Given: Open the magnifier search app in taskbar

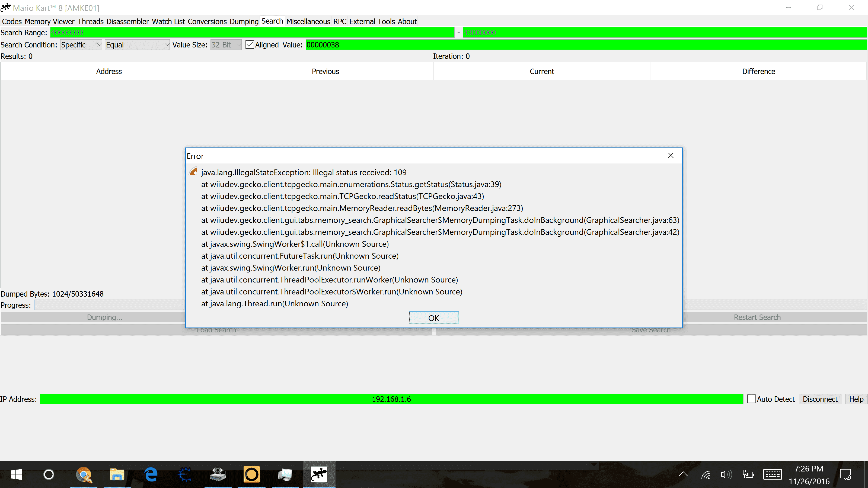Looking at the screenshot, I should click(x=84, y=474).
